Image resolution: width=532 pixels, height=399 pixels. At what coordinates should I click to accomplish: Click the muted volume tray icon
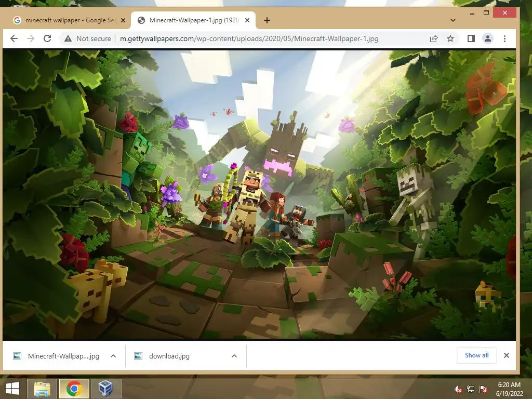(x=458, y=389)
